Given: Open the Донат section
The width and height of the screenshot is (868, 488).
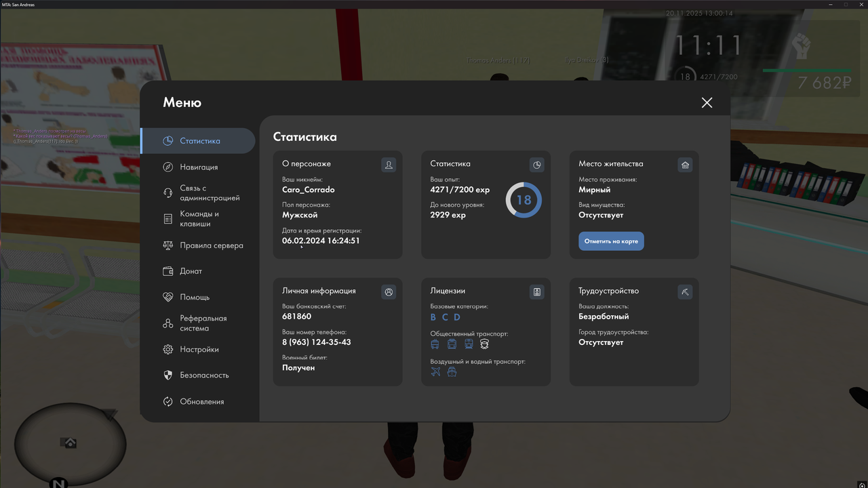Looking at the screenshot, I should click(x=198, y=271).
